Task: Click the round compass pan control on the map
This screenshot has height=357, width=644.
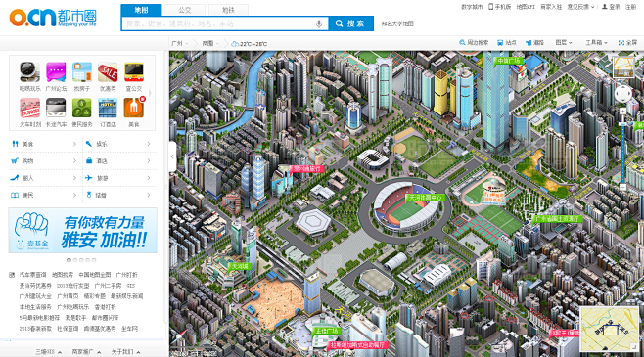Action: click(623, 94)
